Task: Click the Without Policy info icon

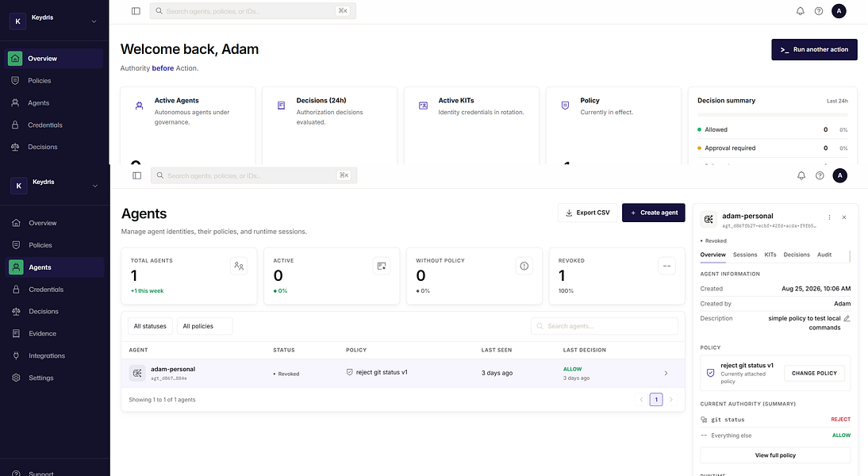Action: point(524,267)
